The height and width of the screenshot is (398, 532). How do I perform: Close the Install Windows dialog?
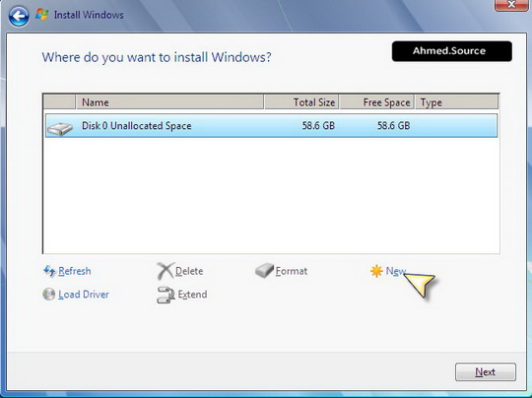click(511, 5)
